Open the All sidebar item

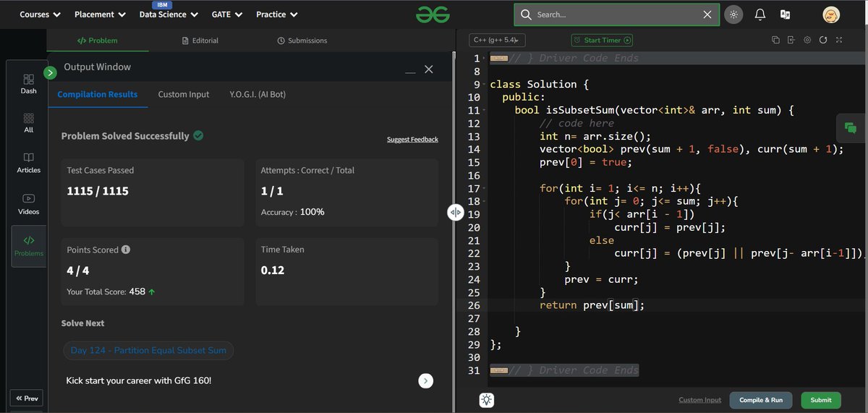[x=28, y=123]
